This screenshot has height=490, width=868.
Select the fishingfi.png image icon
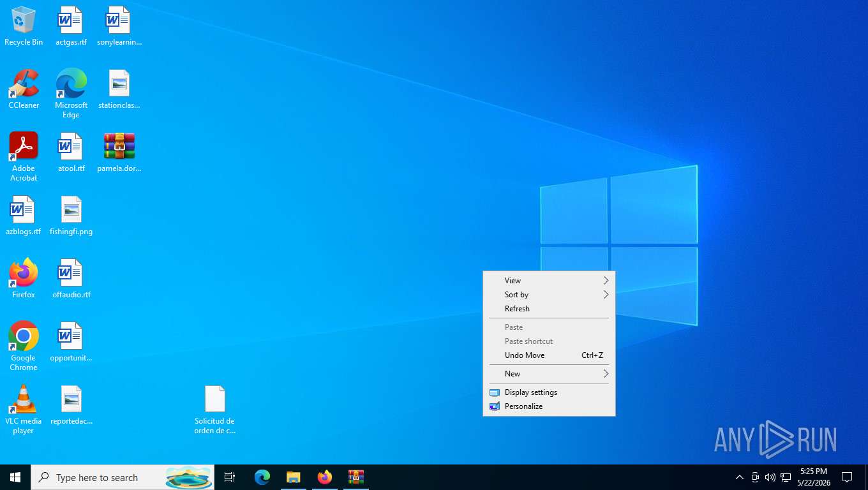pyautogui.click(x=71, y=216)
